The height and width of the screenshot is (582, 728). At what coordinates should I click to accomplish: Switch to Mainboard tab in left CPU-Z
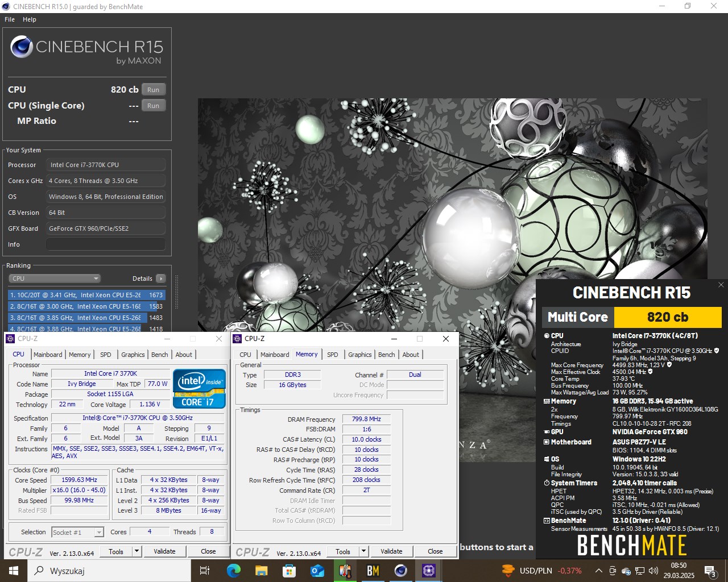tap(48, 355)
